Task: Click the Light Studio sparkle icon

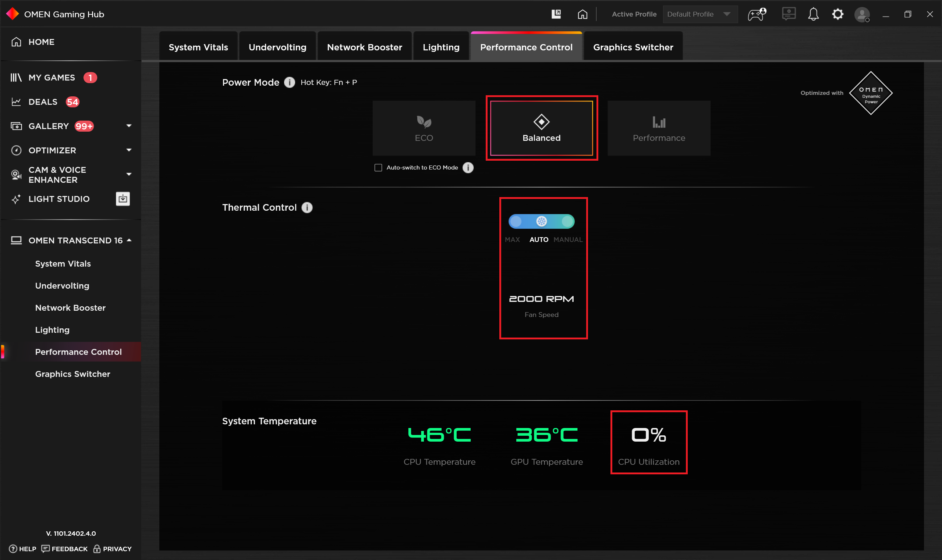Action: tap(16, 199)
